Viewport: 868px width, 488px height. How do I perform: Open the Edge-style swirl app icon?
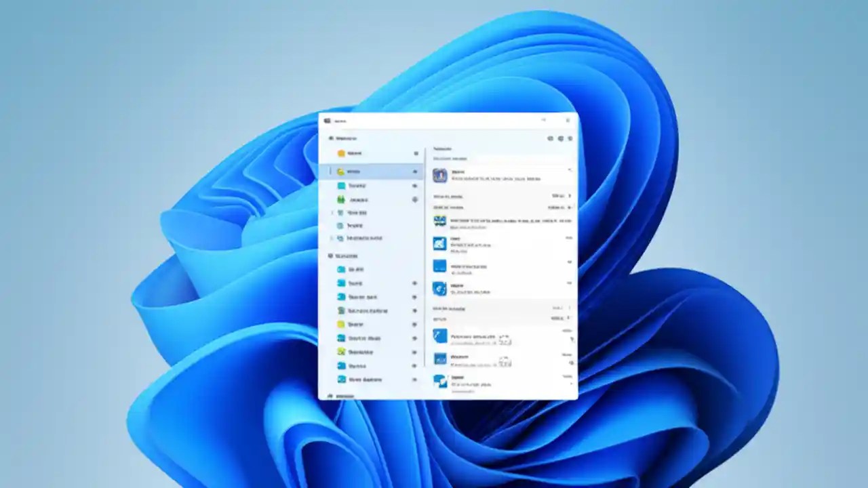click(x=439, y=289)
